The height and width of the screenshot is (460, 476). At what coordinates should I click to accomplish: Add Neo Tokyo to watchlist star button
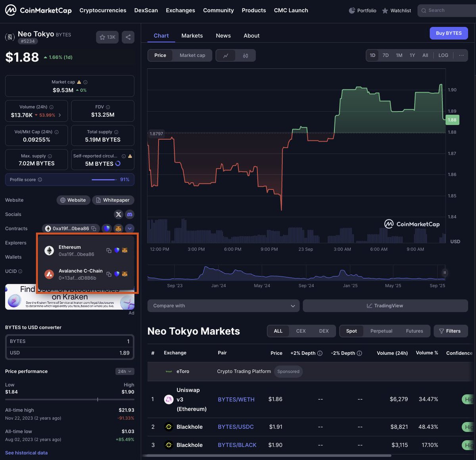pyautogui.click(x=107, y=37)
